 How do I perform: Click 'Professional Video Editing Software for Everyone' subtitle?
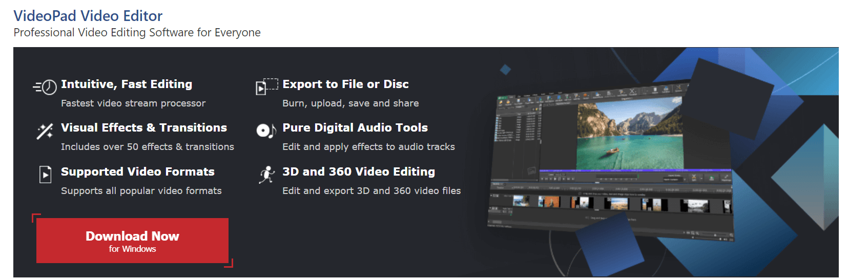[x=137, y=33]
